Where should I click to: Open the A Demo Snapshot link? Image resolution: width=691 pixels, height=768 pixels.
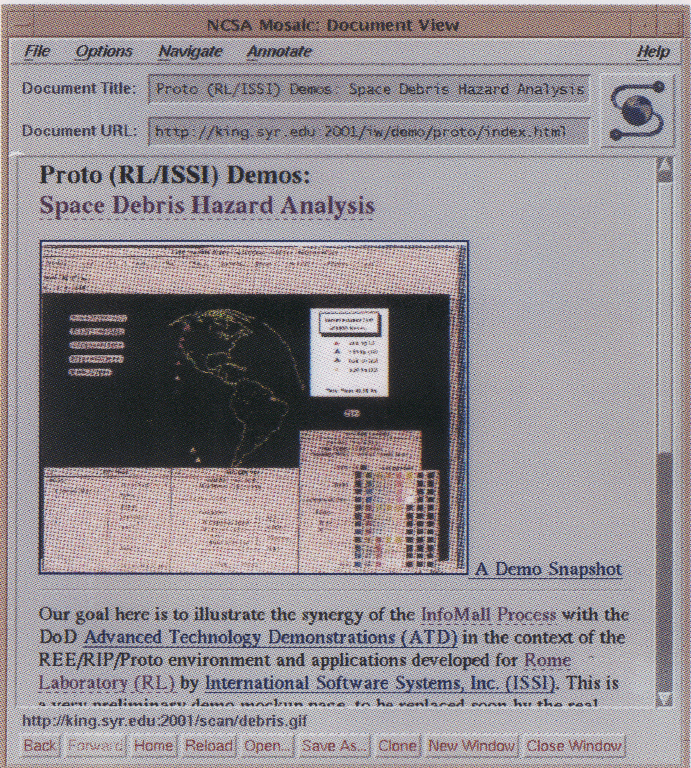[x=549, y=569]
